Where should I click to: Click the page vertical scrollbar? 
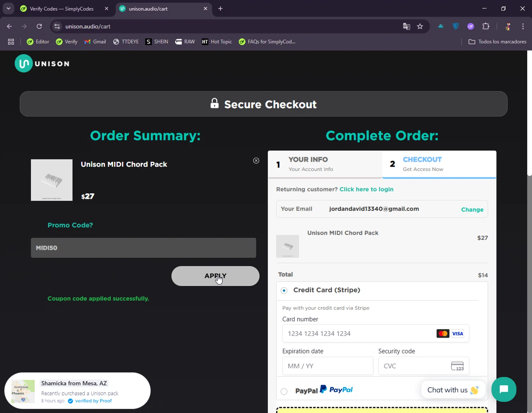tap(530, 113)
